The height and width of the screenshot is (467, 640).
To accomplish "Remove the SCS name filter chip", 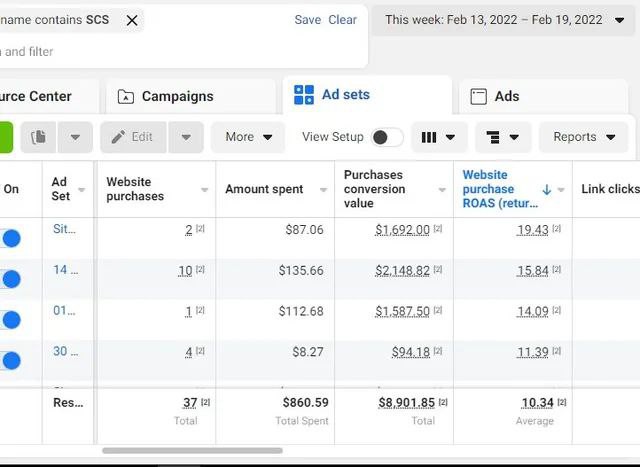I will tap(132, 20).
